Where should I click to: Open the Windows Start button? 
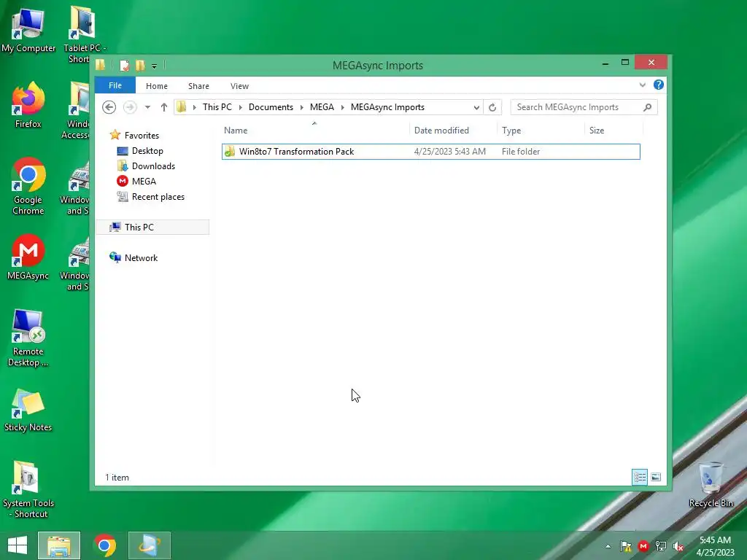(x=18, y=545)
